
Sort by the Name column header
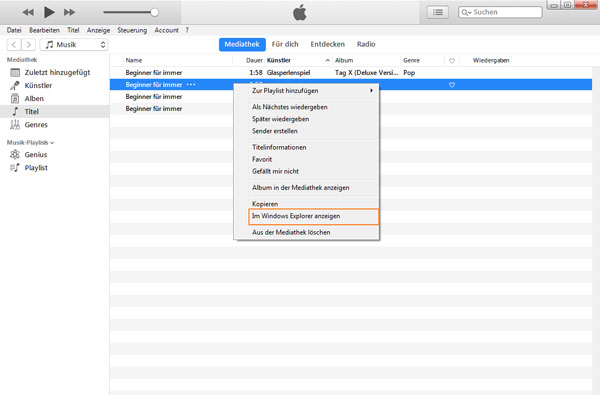coord(134,60)
